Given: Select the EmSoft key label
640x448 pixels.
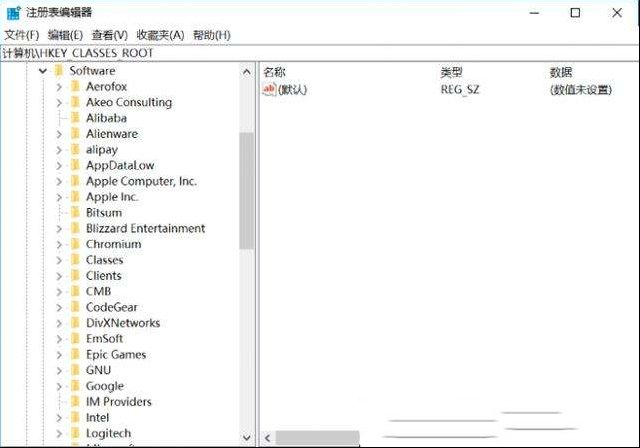Looking at the screenshot, I should [104, 339].
